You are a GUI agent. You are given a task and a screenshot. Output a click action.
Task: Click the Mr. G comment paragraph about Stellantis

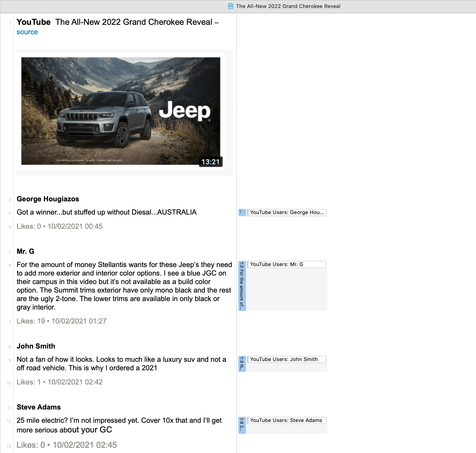tap(124, 286)
